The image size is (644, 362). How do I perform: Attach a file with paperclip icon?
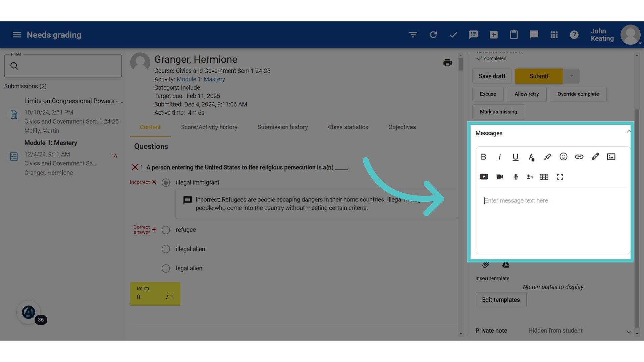point(485,265)
